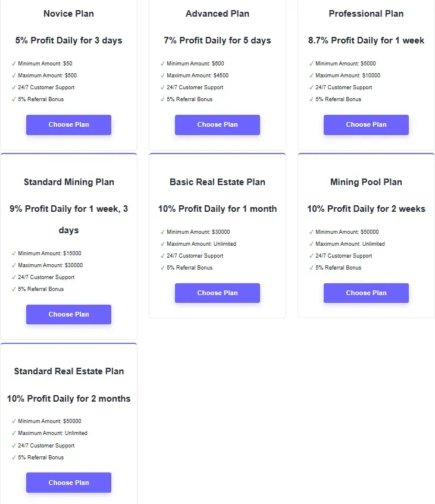Click checkmark next to Maximum Amount $4500
This screenshot has width=435, height=504.
point(162,76)
